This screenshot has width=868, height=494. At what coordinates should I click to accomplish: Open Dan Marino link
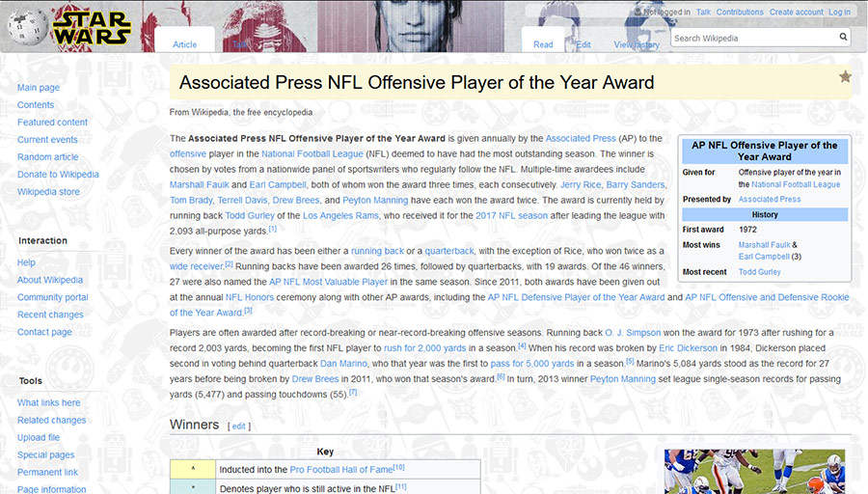343,365
